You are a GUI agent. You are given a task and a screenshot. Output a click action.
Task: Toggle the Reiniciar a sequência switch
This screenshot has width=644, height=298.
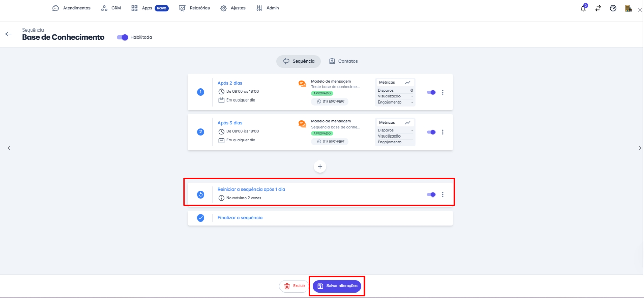(431, 195)
